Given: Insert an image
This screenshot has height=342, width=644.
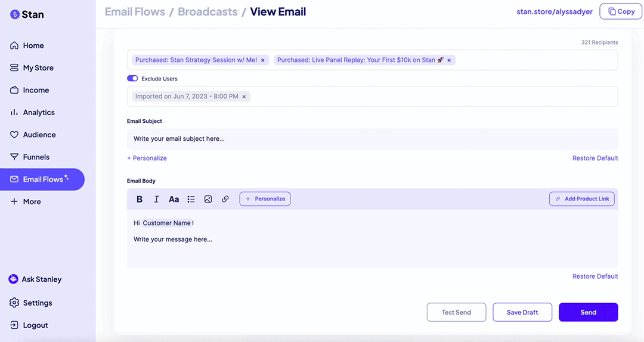Looking at the screenshot, I should pos(208,199).
